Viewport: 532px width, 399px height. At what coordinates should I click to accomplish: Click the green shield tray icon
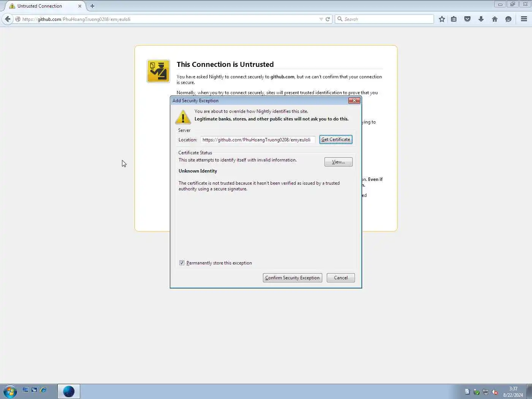click(477, 392)
